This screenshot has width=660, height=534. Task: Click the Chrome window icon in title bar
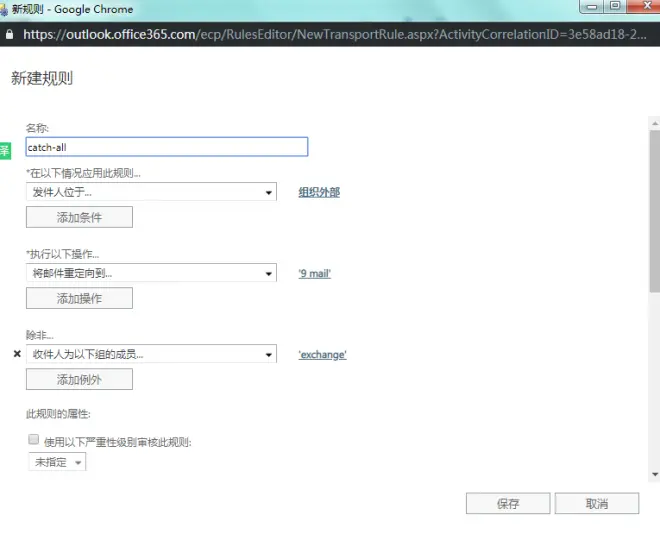click(x=3, y=9)
